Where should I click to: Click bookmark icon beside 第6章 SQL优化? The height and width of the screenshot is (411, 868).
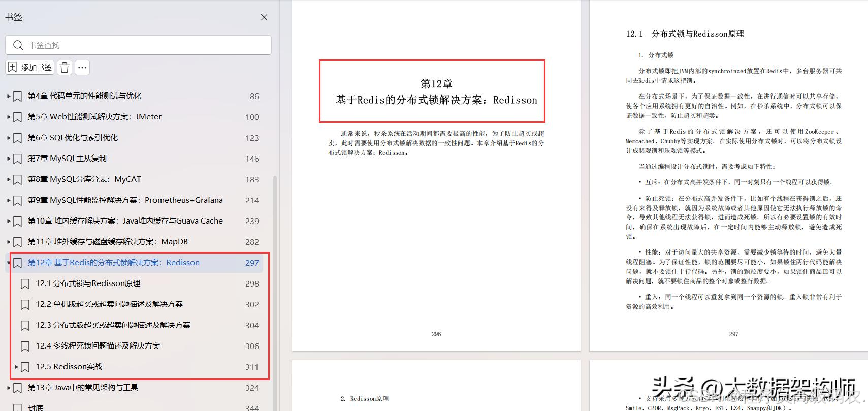click(17, 138)
